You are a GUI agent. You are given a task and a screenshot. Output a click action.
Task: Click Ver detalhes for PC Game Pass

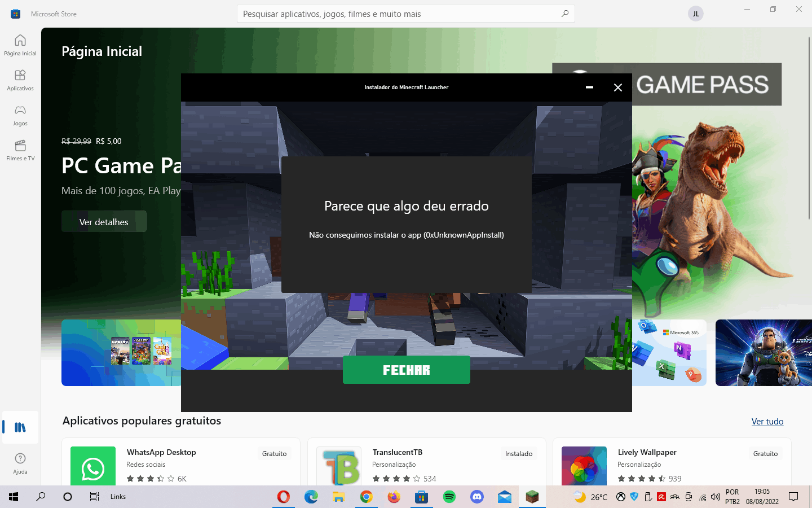pos(104,222)
